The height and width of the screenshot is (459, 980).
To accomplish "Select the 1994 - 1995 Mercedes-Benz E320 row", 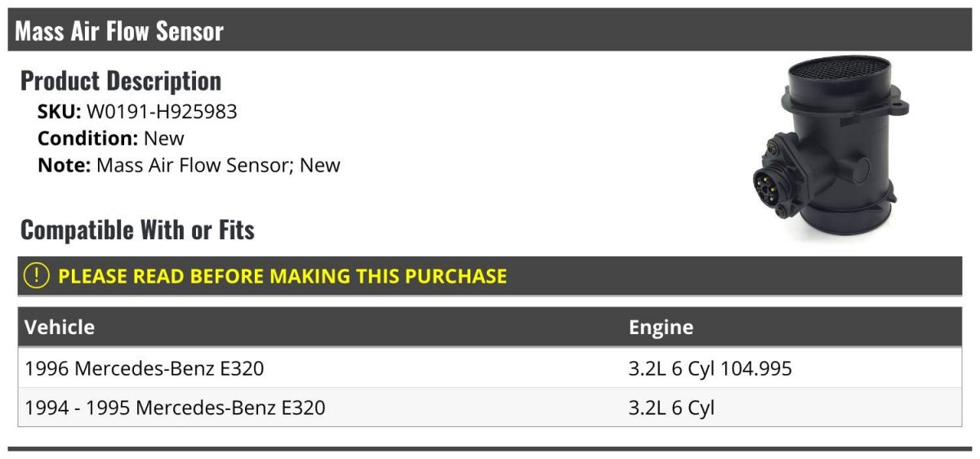I will point(490,407).
